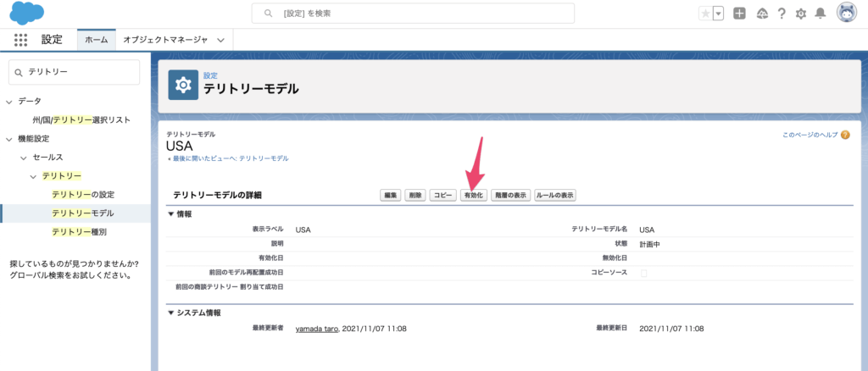Click the help question mark icon
The height and width of the screenshot is (371, 868).
click(x=782, y=14)
